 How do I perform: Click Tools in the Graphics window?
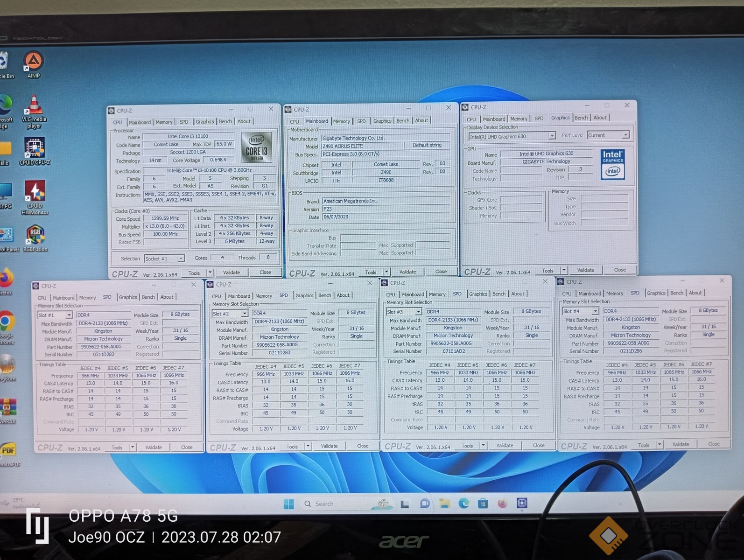547,270
